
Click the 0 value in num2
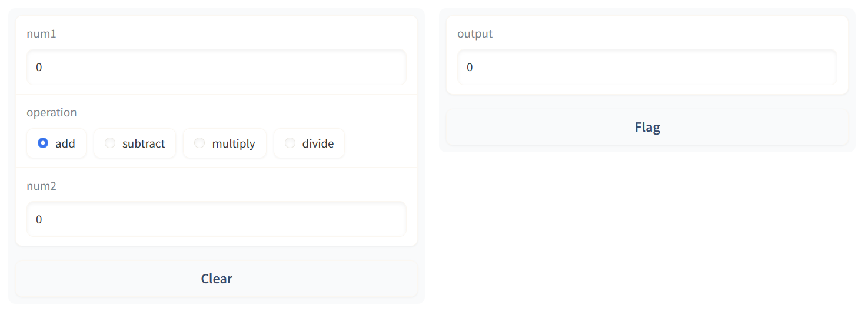click(x=39, y=219)
